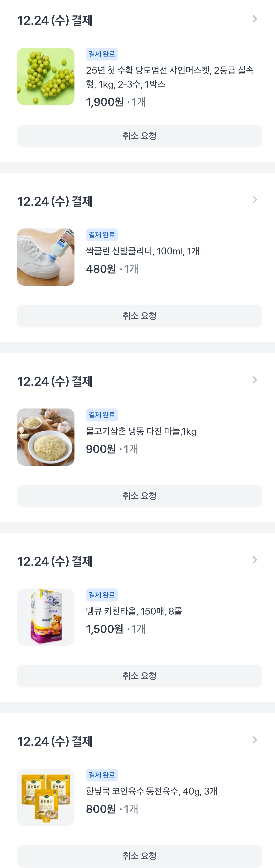Open the minced garlic product image

46,437
